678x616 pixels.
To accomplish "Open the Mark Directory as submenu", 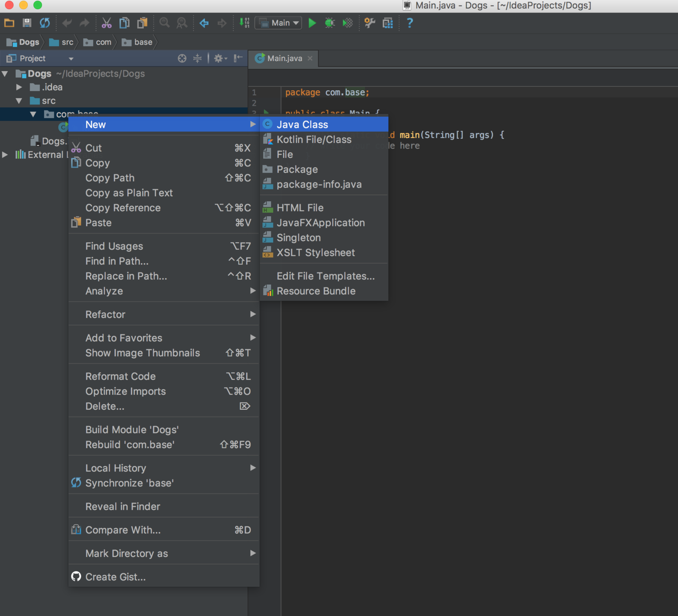I will click(164, 553).
